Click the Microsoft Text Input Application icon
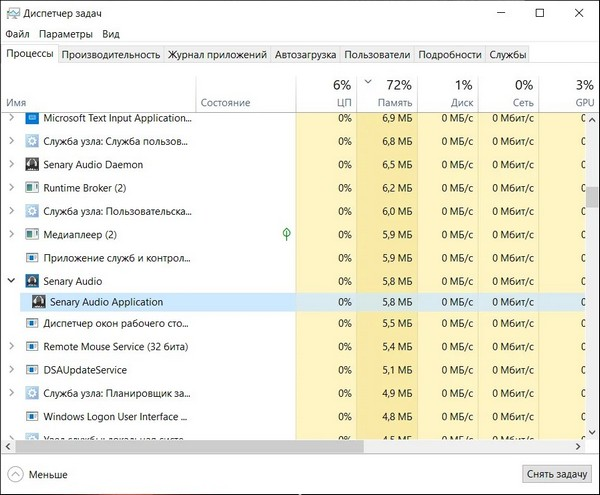The height and width of the screenshot is (495, 600). point(31,118)
